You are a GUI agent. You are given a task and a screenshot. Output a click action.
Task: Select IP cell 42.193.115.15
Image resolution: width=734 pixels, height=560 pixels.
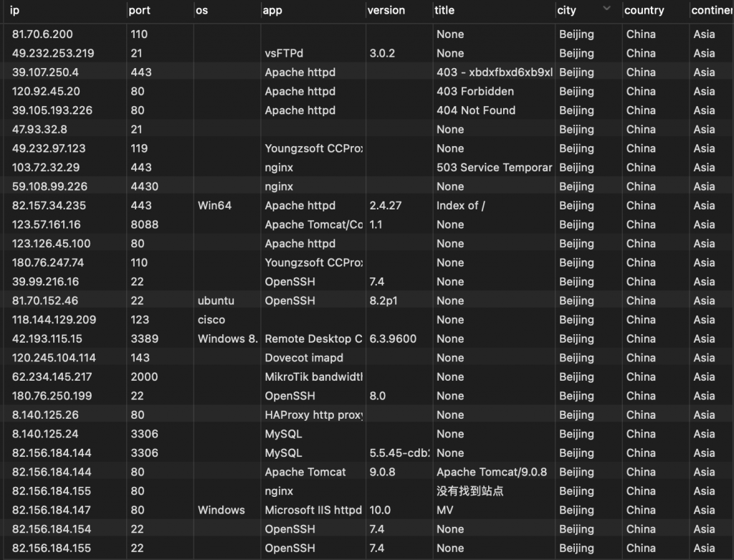pyautogui.click(x=47, y=339)
